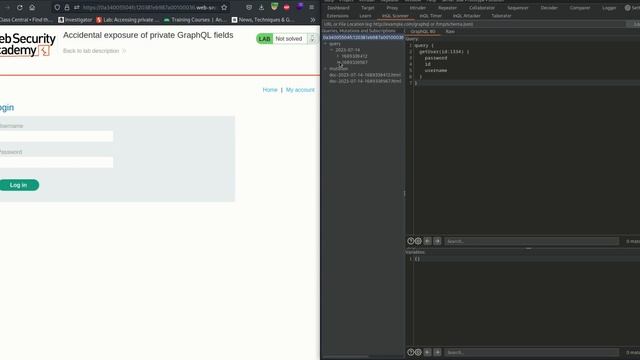
Task: Collapse the mutation tree node
Action: (326, 69)
